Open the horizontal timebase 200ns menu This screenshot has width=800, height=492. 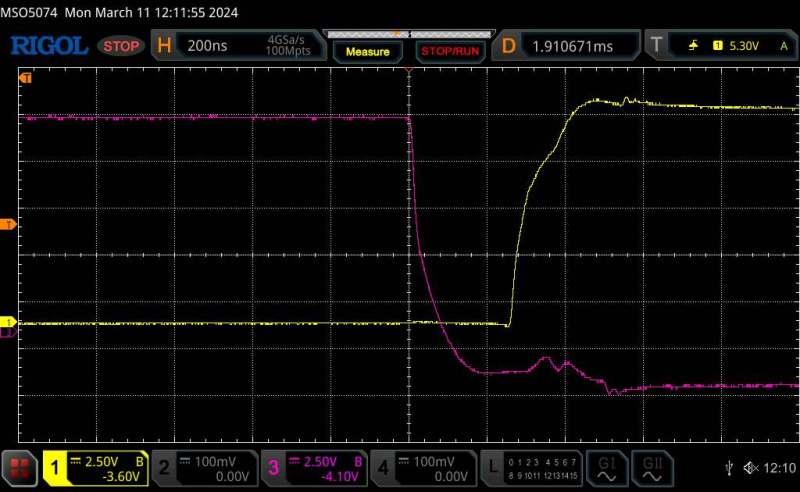(238, 46)
